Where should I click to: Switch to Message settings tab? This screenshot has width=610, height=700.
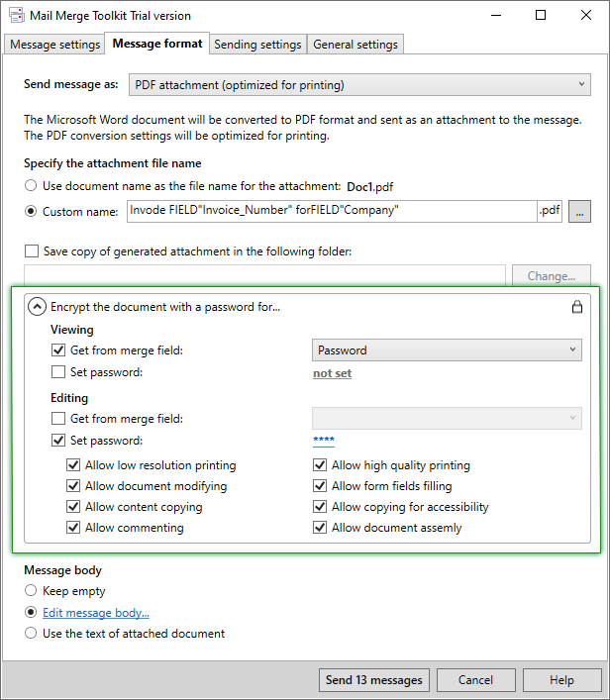[x=54, y=45]
